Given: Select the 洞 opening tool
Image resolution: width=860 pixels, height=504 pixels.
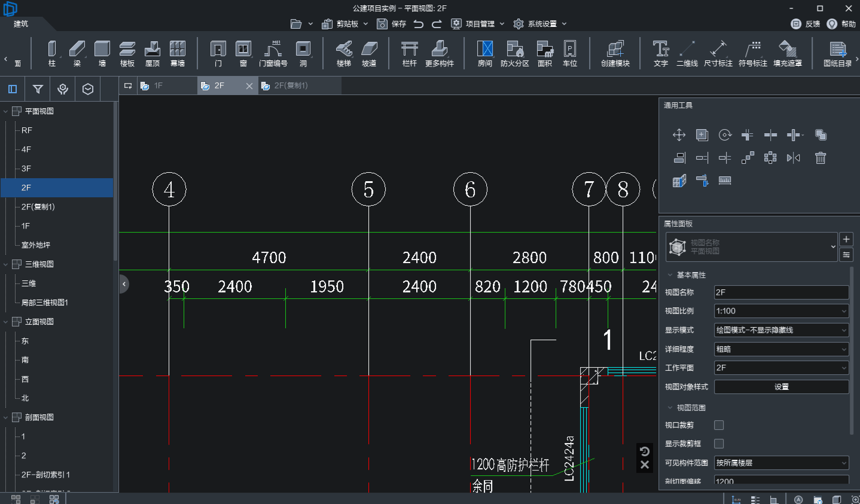Looking at the screenshot, I should pos(303,54).
